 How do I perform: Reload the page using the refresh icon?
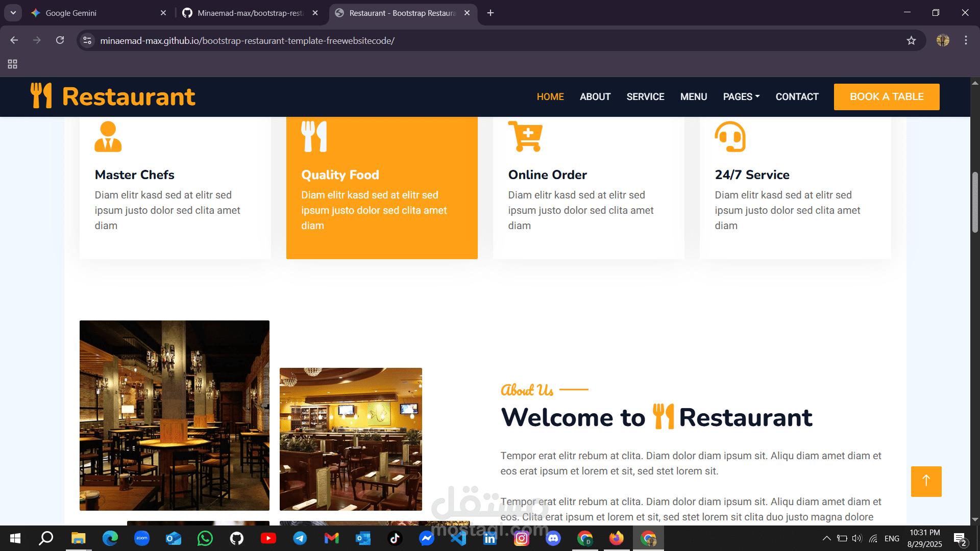click(60, 40)
